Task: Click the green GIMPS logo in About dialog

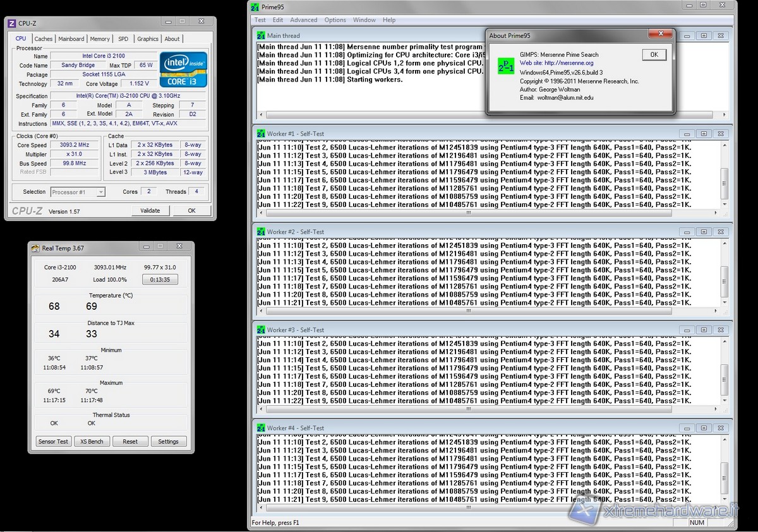Action: point(506,66)
